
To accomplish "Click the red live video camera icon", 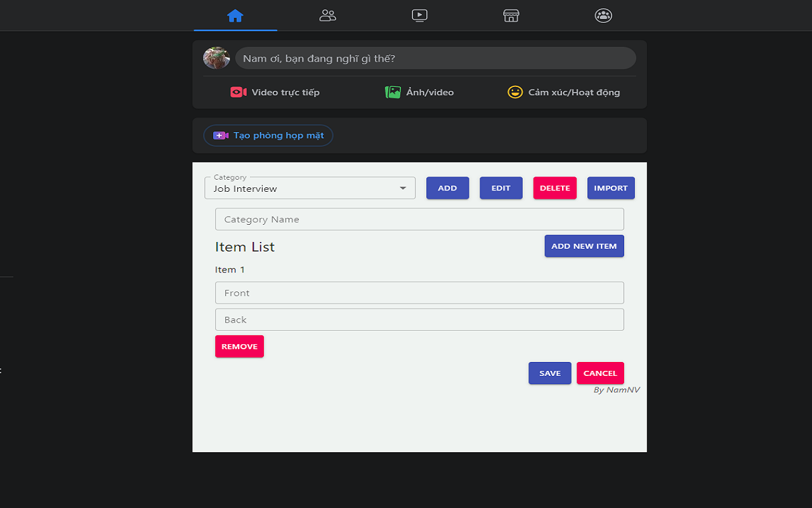I will (238, 92).
